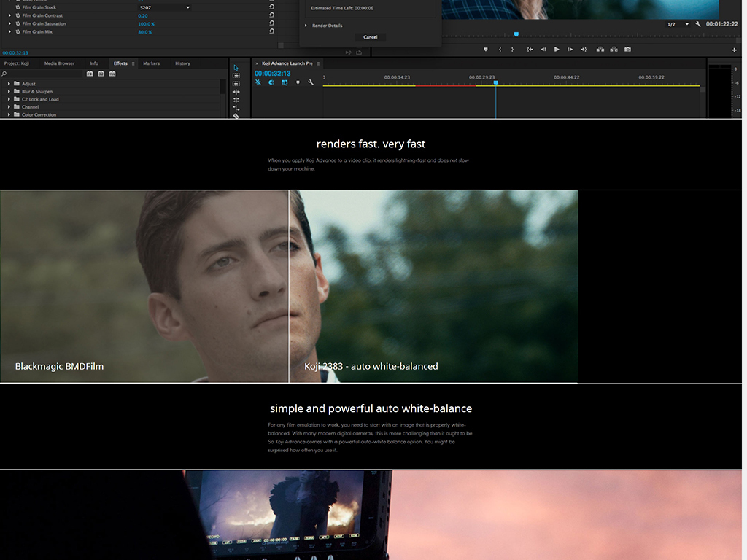Add a marker in the timeline panel
Image resolution: width=747 pixels, height=560 pixels.
(x=298, y=82)
